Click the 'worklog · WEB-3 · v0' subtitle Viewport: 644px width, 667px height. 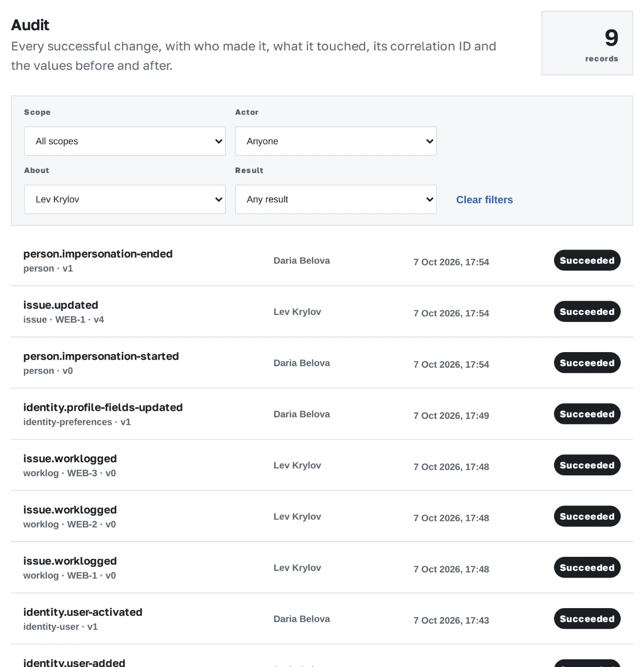[x=69, y=473]
